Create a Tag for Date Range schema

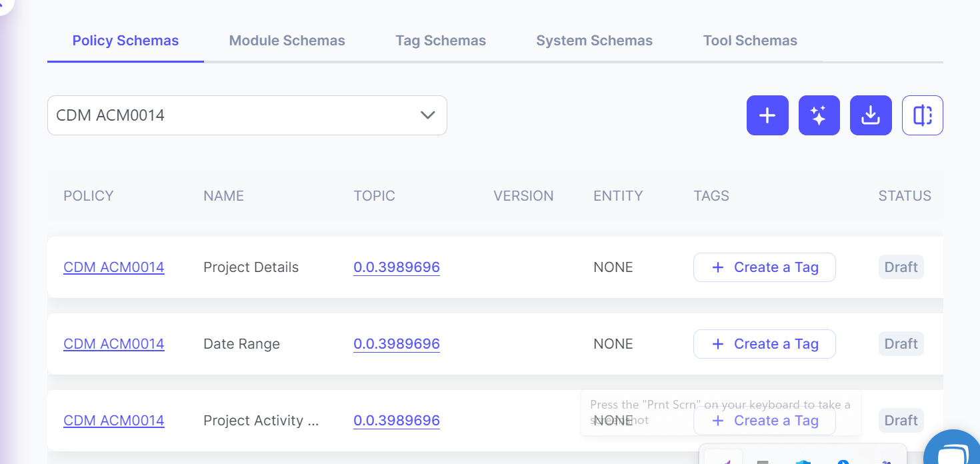pyautogui.click(x=764, y=344)
